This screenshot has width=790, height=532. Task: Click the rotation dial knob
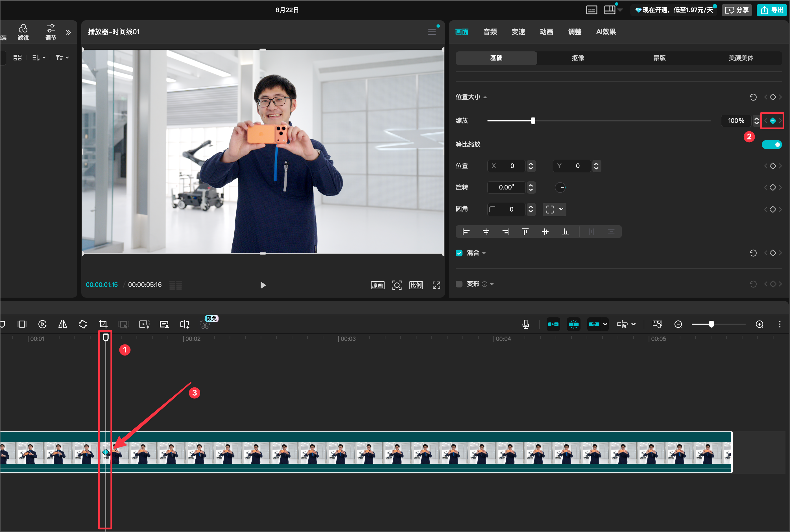click(x=560, y=187)
